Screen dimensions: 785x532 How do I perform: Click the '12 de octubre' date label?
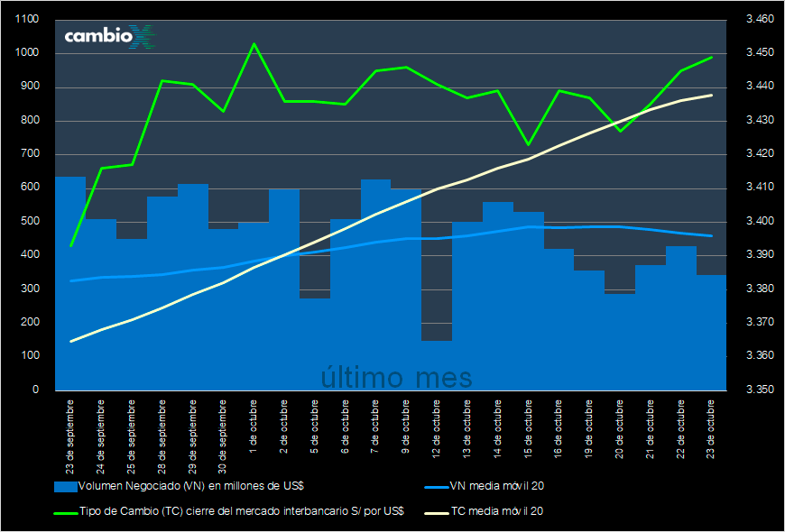437,428
